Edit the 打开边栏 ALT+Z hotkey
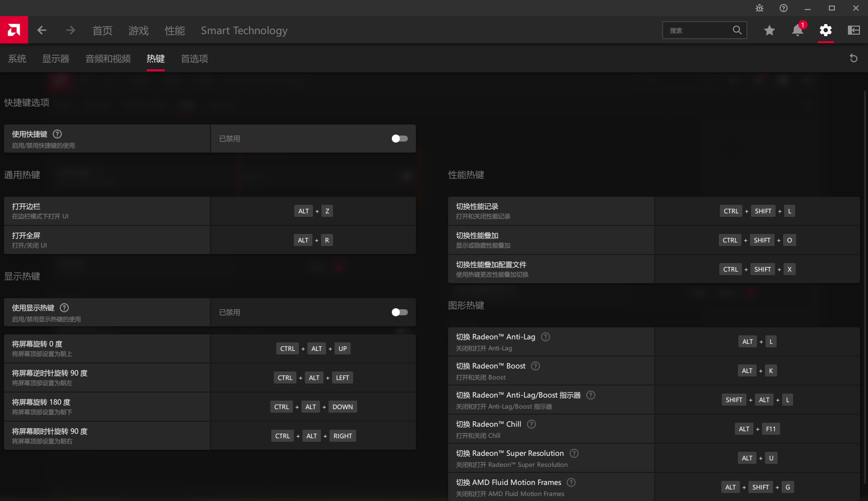Viewport: 868px width, 501px height. pos(313,211)
